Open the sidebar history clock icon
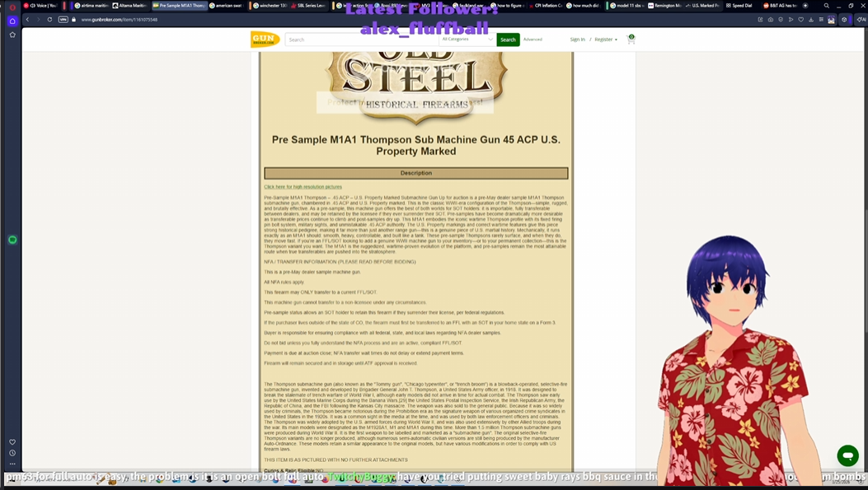This screenshot has width=868, height=490. (12, 453)
